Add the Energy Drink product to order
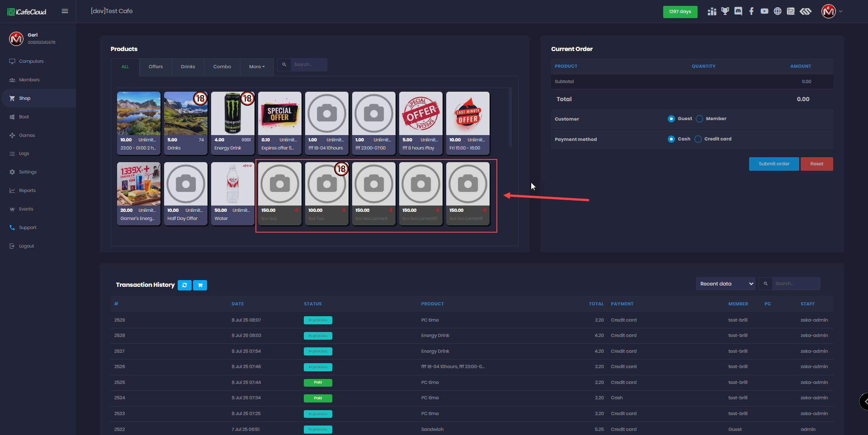Viewport: 868px width, 435px height. click(233, 122)
